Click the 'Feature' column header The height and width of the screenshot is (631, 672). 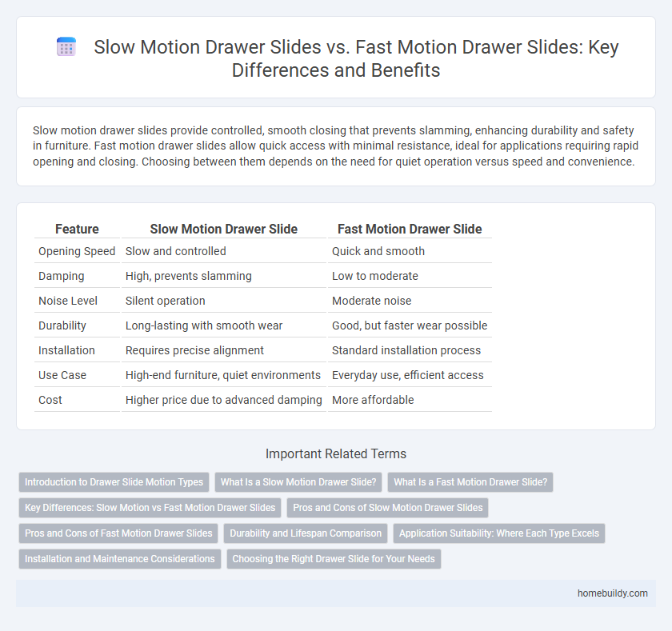point(77,230)
